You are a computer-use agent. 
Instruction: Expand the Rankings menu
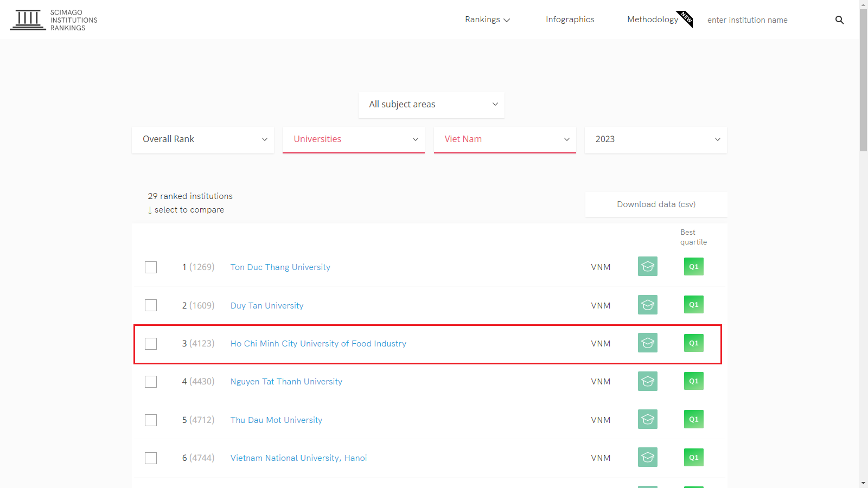(487, 20)
